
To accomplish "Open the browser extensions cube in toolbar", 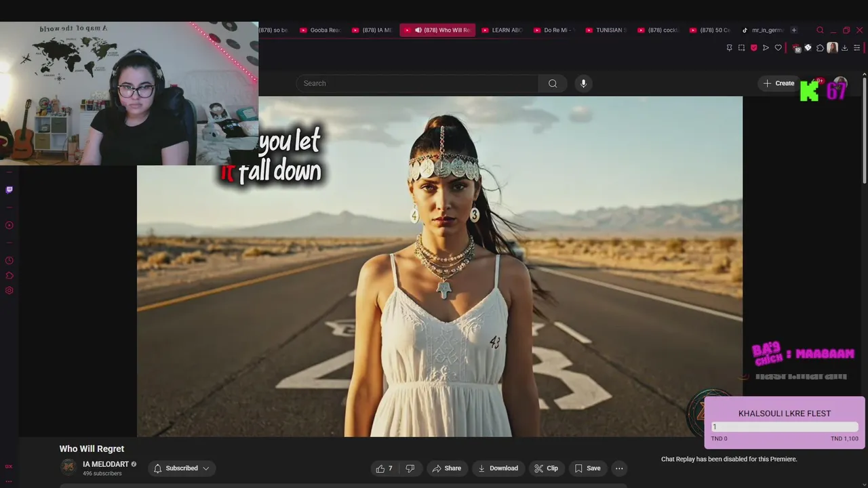I will point(820,47).
